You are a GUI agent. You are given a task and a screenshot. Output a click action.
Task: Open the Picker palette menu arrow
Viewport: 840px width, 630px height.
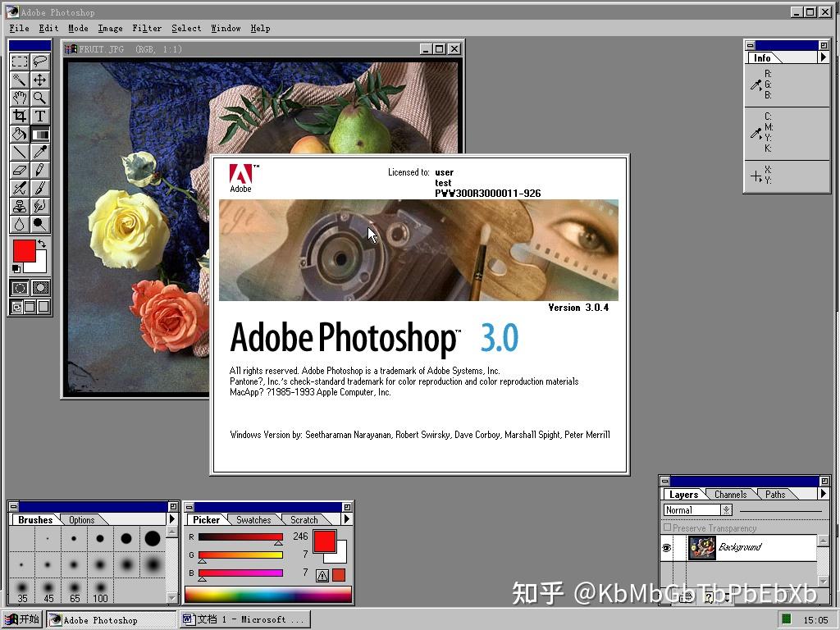345,519
